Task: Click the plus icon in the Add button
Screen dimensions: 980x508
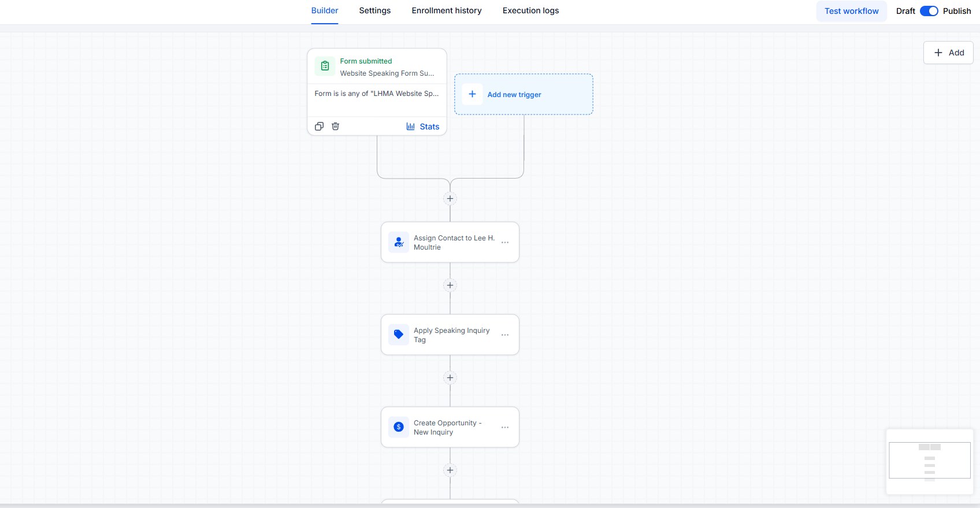Action: [938, 53]
